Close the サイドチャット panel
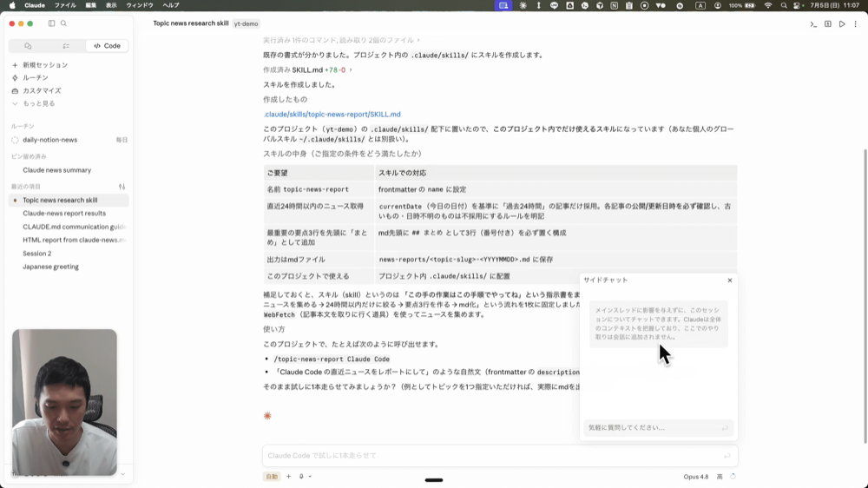Image resolution: width=868 pixels, height=488 pixels. pos(730,280)
